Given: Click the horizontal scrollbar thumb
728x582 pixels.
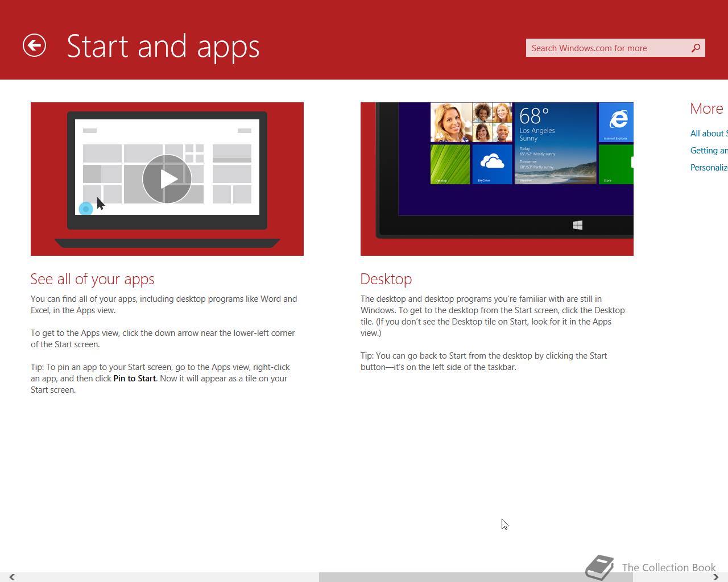Looking at the screenshot, I should click(x=476, y=577).
